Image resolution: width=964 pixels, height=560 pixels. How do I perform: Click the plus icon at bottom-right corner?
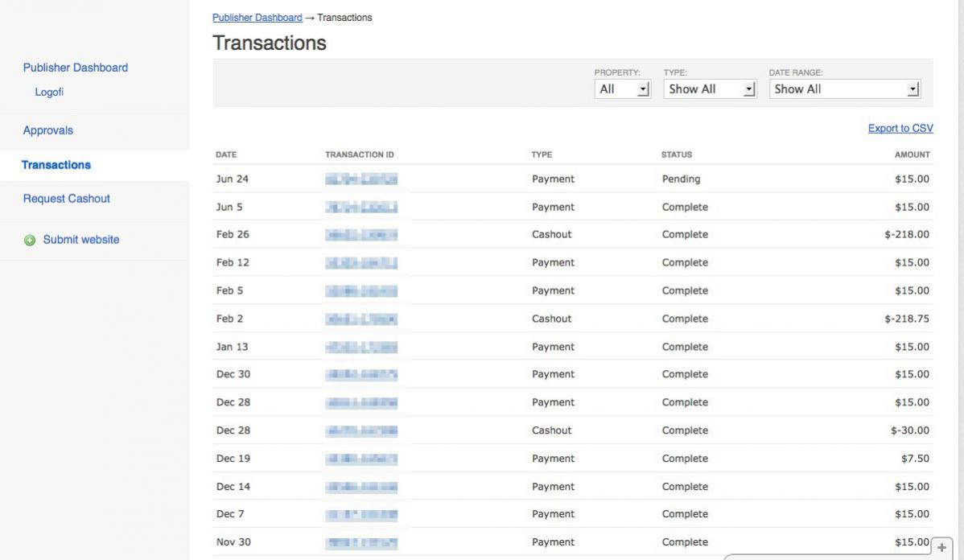[941, 548]
